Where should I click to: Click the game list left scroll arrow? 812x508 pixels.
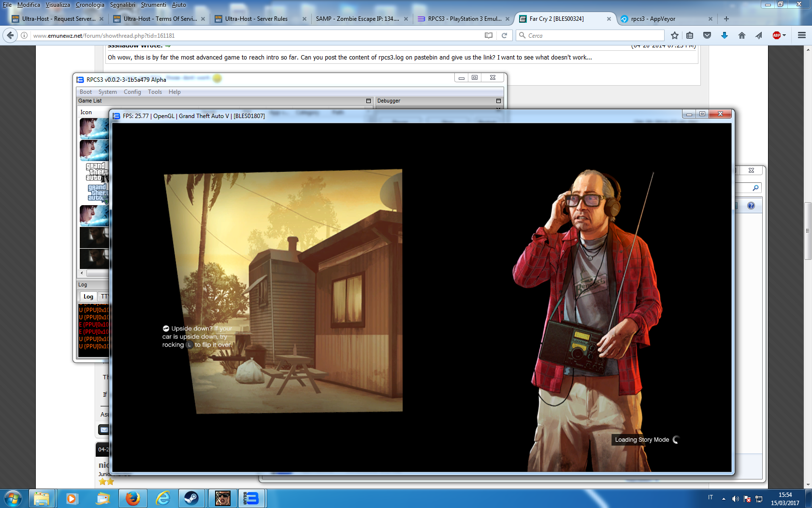pos(82,273)
